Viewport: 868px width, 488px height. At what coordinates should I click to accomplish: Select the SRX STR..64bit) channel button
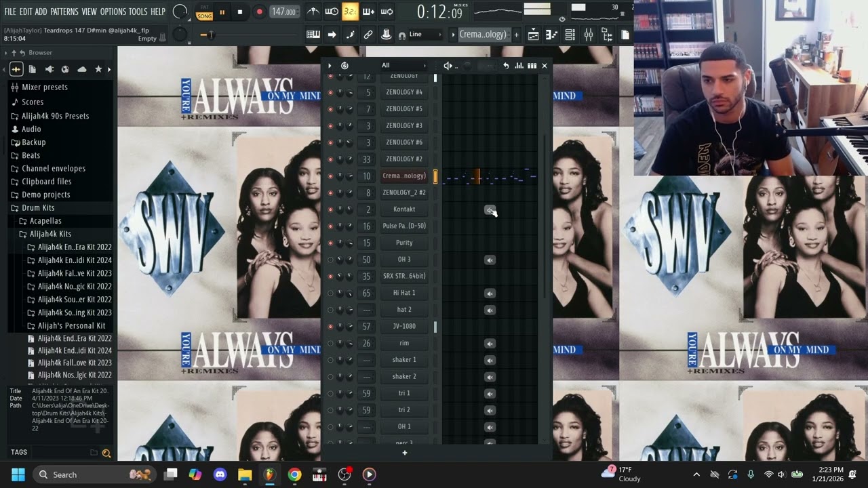pos(404,276)
